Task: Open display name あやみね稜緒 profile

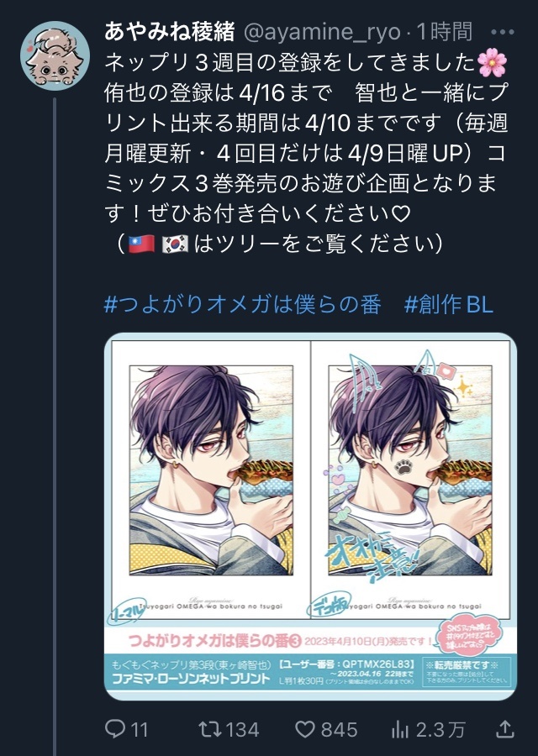Action: [169, 32]
